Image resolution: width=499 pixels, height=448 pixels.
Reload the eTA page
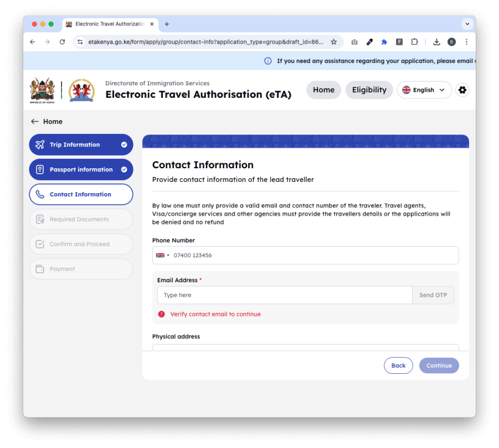coord(62,42)
